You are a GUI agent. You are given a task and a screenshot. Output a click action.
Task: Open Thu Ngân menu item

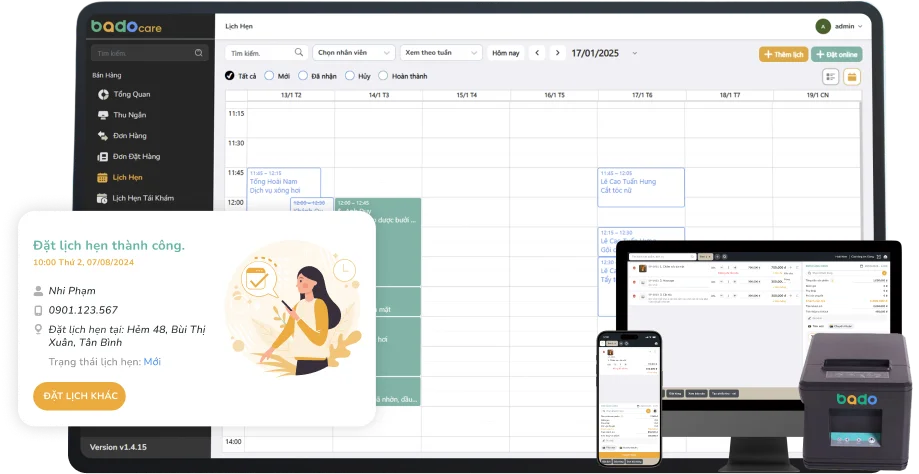130,115
